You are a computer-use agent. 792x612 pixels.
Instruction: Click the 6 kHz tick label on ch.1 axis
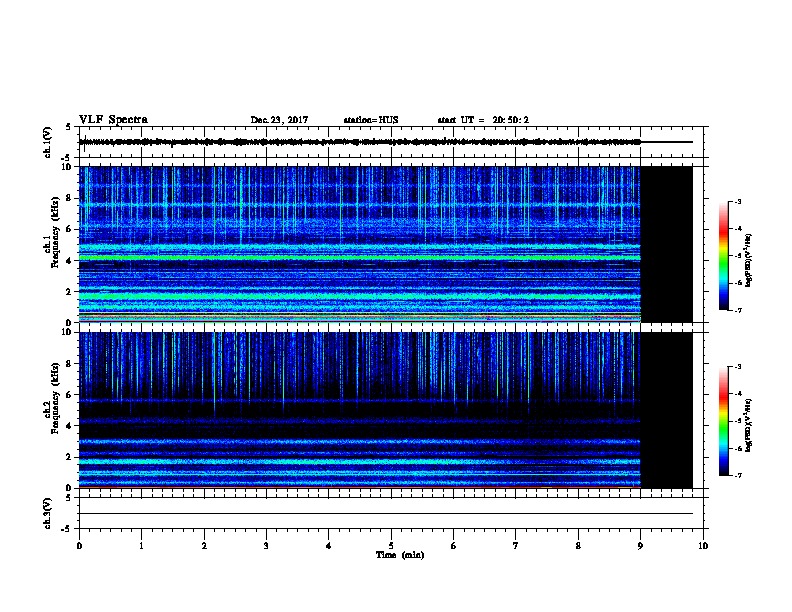click(x=70, y=229)
